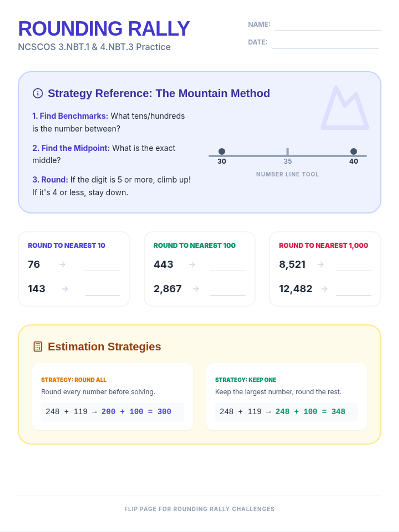Screen dimensions: 399x532
Task: Click the arrow icon next to 12,482
Action: click(x=325, y=289)
